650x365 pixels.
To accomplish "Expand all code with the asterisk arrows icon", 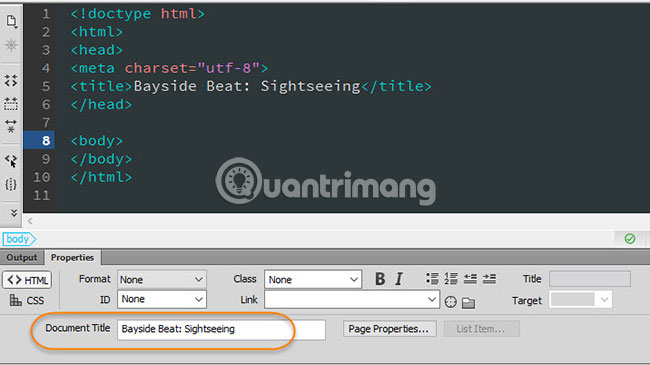I will 11,126.
